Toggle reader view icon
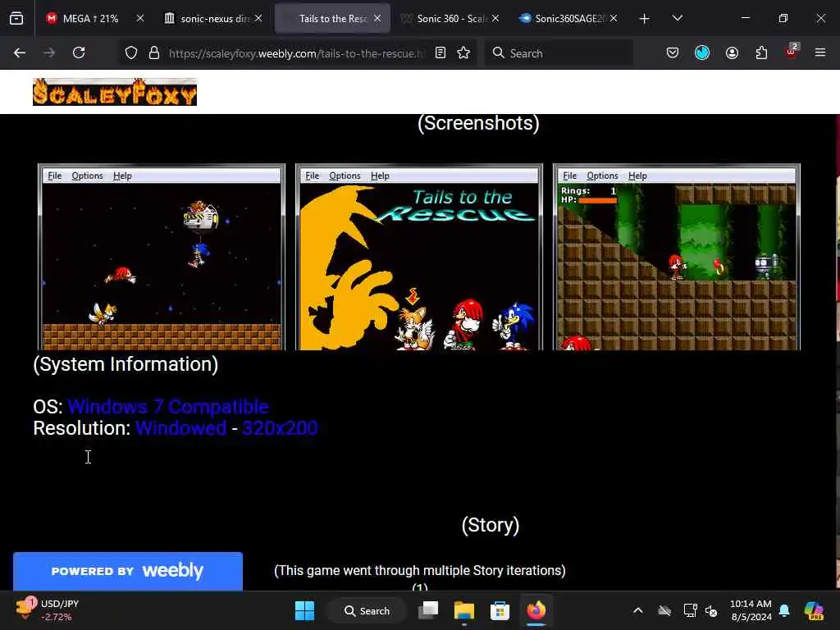The image size is (840, 630). [441, 53]
